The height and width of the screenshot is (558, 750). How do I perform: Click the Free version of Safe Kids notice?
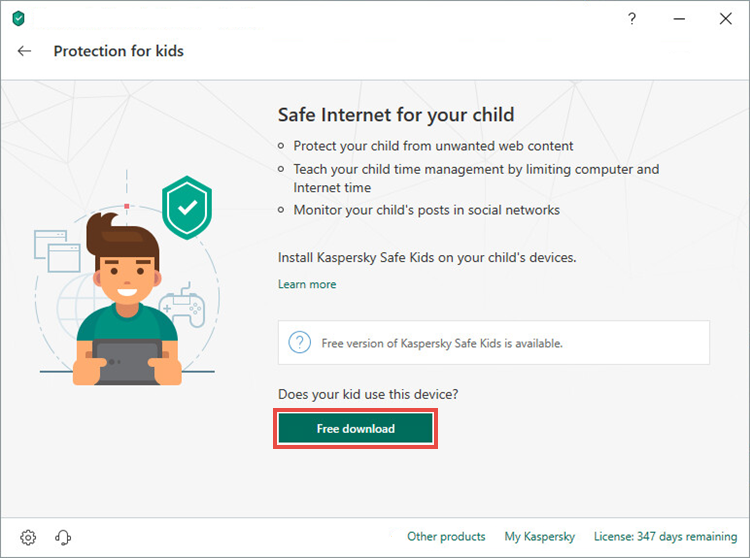pyautogui.click(x=442, y=343)
